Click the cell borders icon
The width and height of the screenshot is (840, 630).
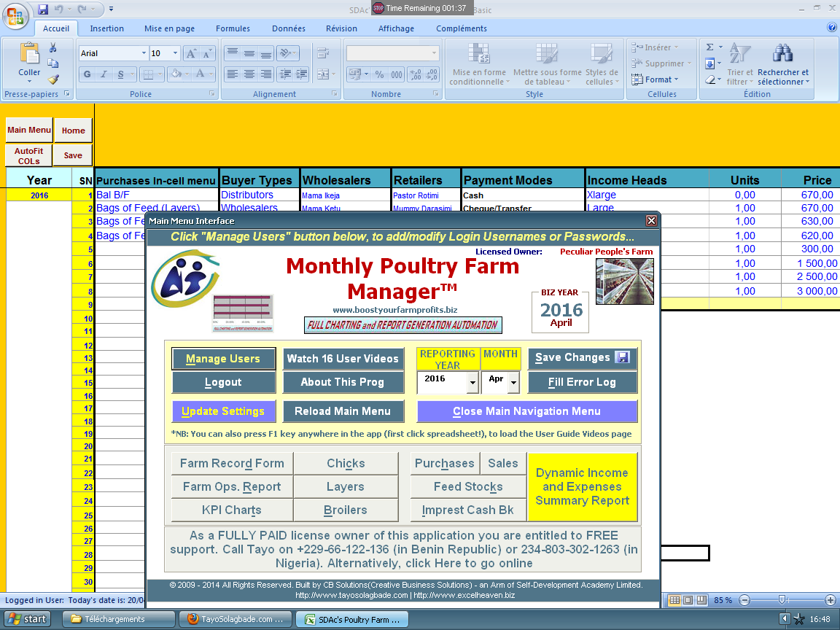pyautogui.click(x=149, y=74)
